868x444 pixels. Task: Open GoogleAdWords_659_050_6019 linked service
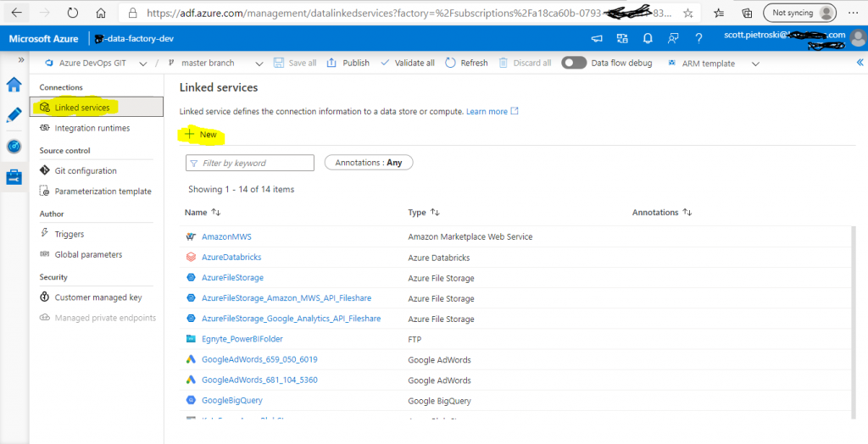coord(259,359)
